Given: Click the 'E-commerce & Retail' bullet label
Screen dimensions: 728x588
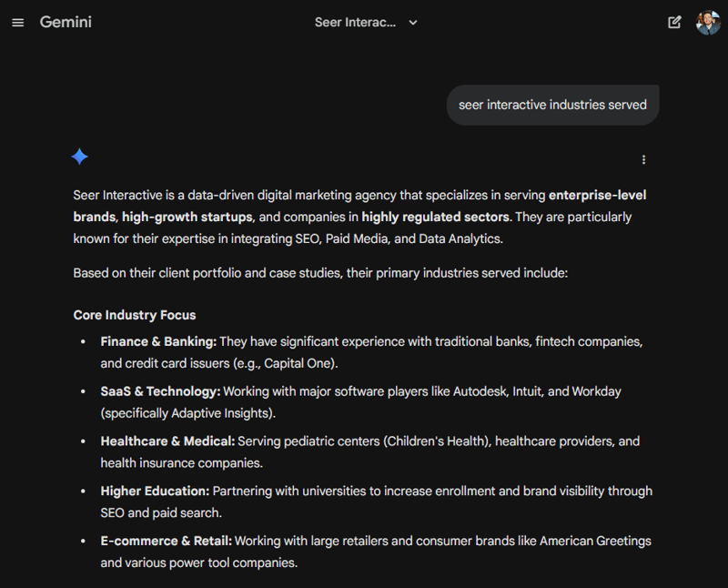Looking at the screenshot, I should click(x=167, y=542).
